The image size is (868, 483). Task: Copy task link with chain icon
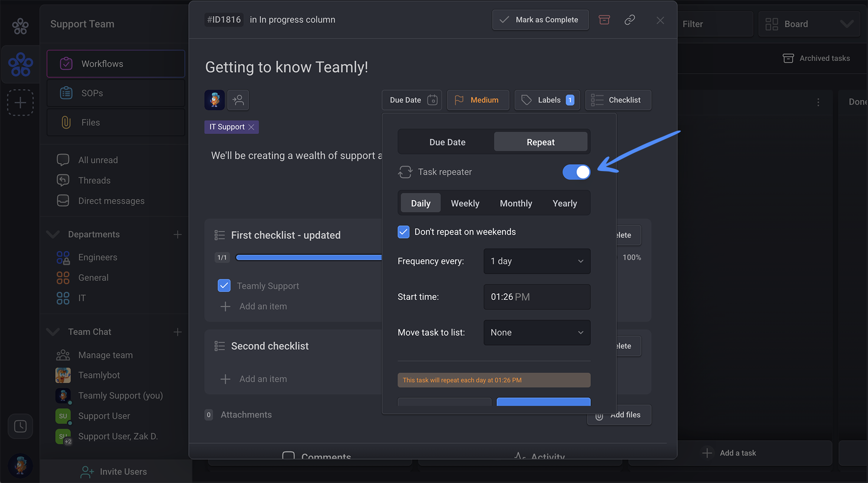click(630, 20)
